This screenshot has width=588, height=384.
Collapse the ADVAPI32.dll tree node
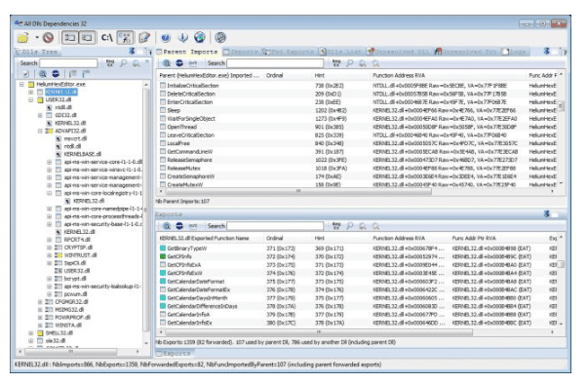point(40,131)
